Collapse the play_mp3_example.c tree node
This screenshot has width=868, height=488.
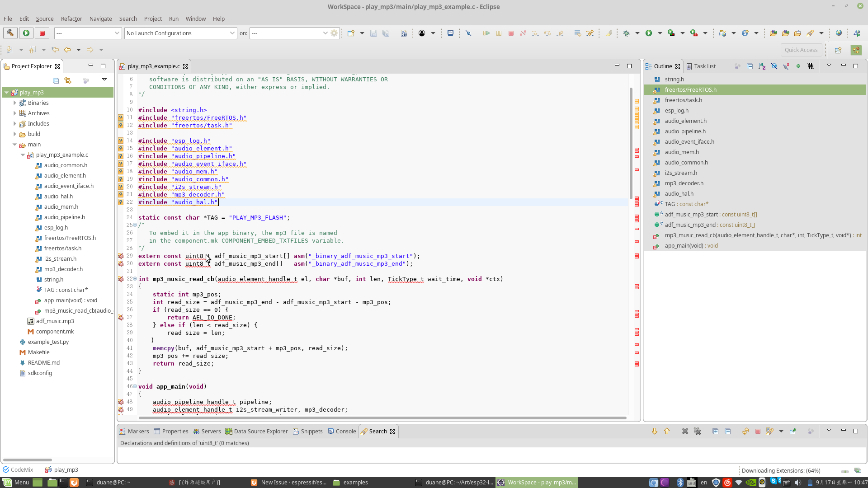(x=23, y=155)
